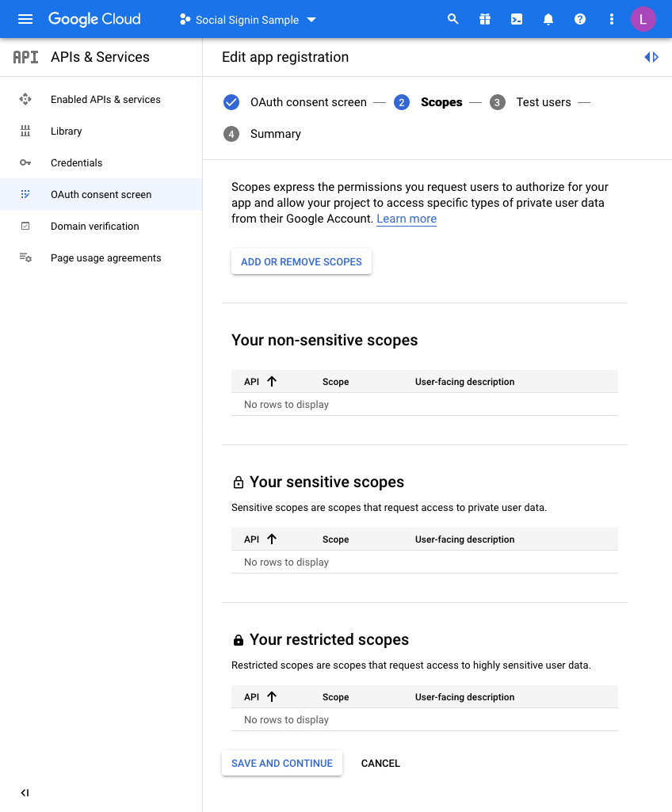Collapse the left navigation sidebar
This screenshot has width=672, height=812.
click(x=25, y=792)
